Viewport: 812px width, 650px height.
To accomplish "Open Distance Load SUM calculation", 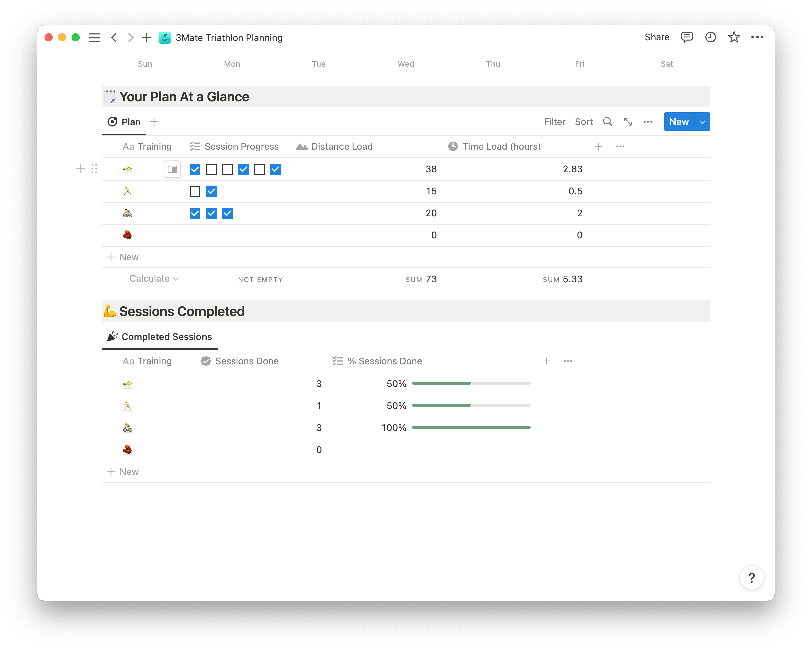I will 421,279.
